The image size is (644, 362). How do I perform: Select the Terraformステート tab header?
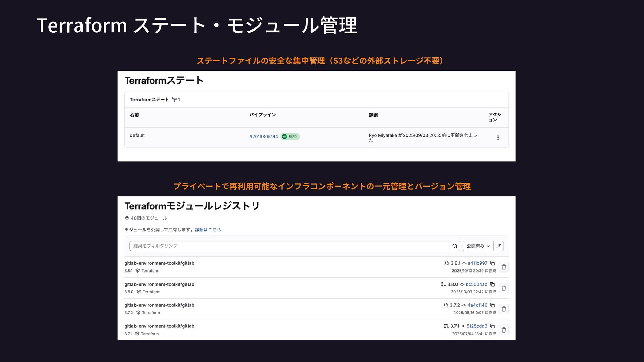coord(149,100)
